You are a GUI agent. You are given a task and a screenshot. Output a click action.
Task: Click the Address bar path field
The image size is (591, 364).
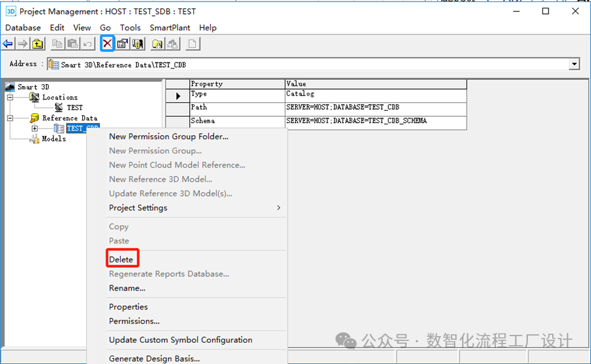click(313, 65)
